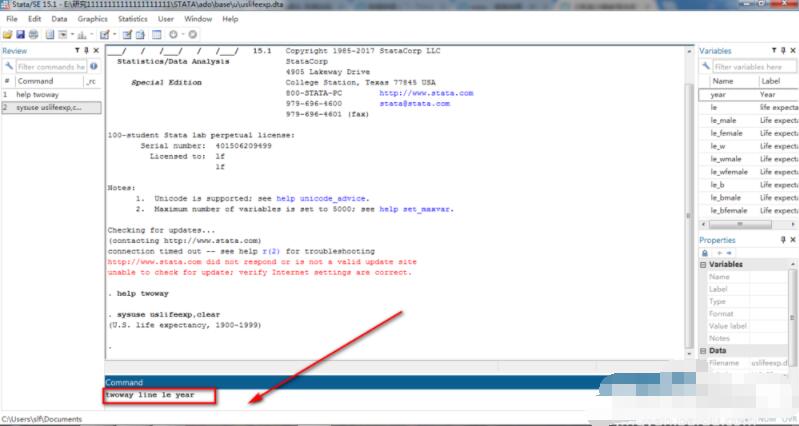This screenshot has width=799, height=426.
Task: Select the le_male variable row
Action: pos(748,120)
